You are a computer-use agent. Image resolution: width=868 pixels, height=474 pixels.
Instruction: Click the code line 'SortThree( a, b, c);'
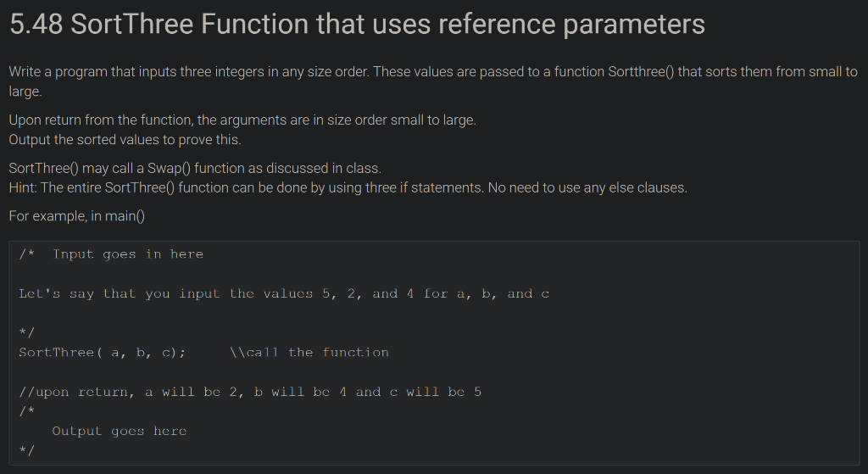click(x=103, y=352)
